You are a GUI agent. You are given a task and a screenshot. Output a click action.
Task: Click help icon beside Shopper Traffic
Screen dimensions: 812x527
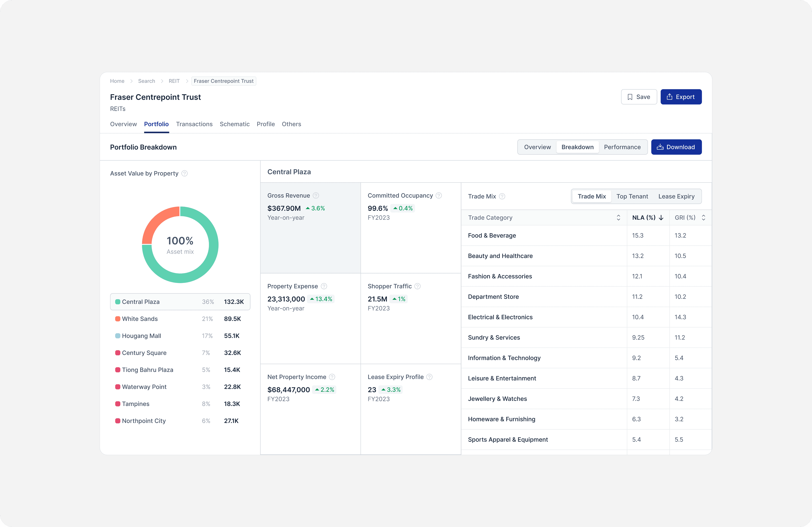pos(418,286)
